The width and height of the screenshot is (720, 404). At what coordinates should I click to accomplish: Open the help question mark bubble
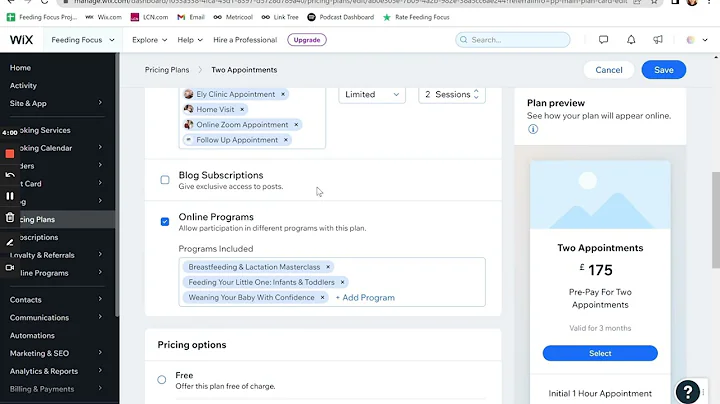pyautogui.click(x=687, y=392)
